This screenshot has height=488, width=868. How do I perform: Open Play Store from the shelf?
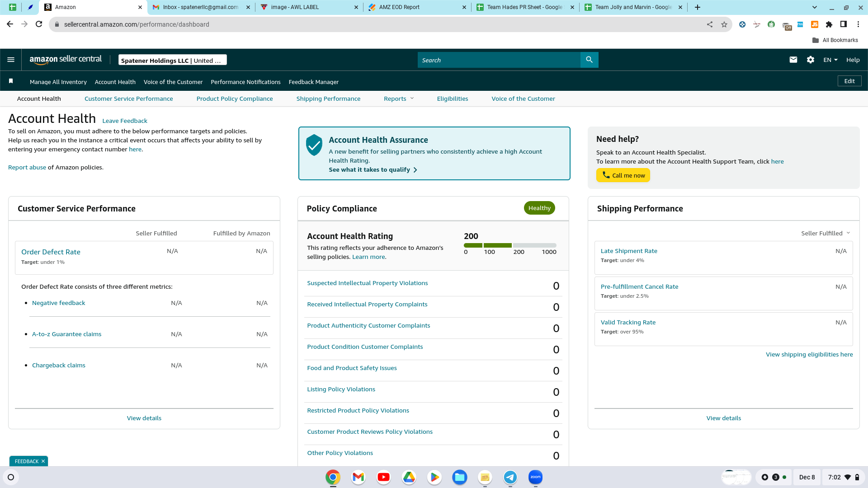434,477
